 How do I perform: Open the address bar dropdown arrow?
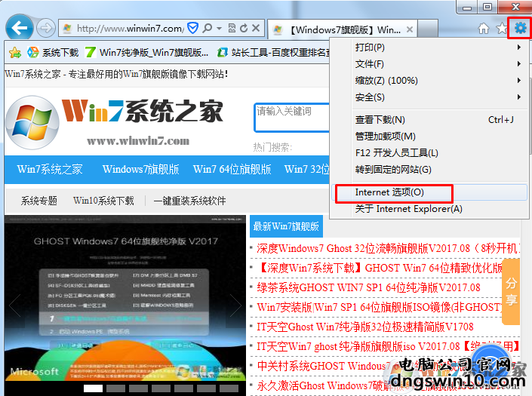[x=219, y=28]
